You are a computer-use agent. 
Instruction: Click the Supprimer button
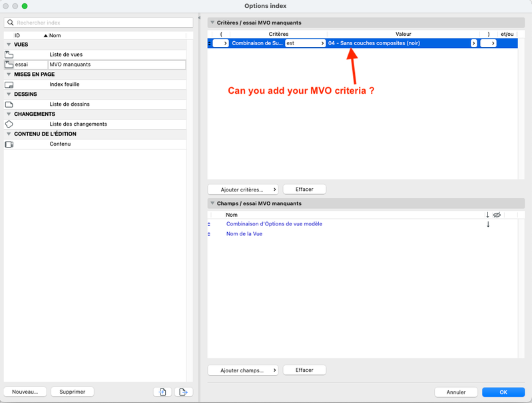[x=73, y=392]
